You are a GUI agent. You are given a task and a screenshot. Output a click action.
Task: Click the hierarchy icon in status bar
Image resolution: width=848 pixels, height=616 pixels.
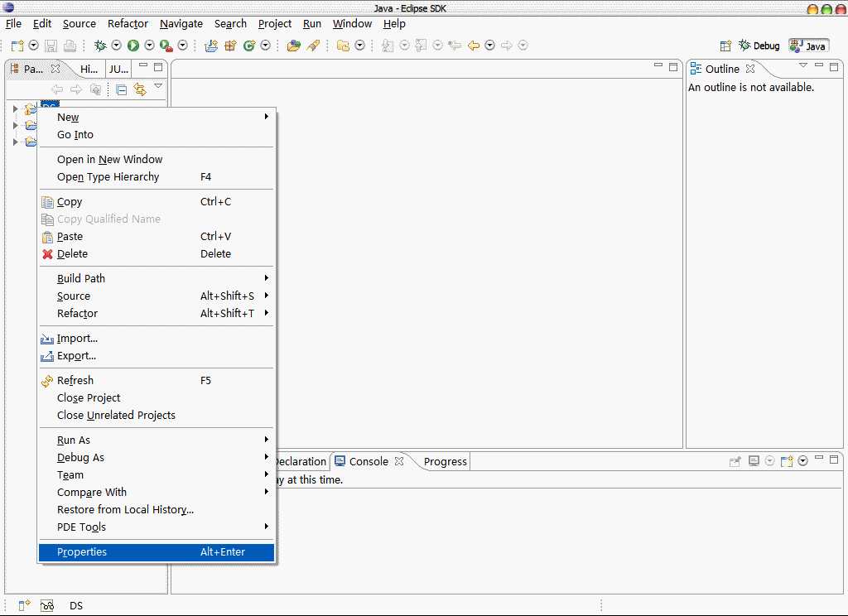point(47,605)
